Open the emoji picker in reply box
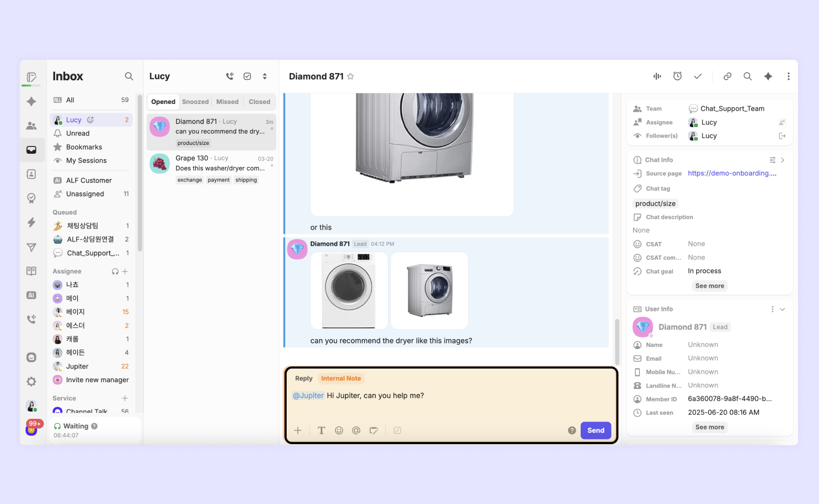This screenshot has height=504, width=819. pos(339,430)
